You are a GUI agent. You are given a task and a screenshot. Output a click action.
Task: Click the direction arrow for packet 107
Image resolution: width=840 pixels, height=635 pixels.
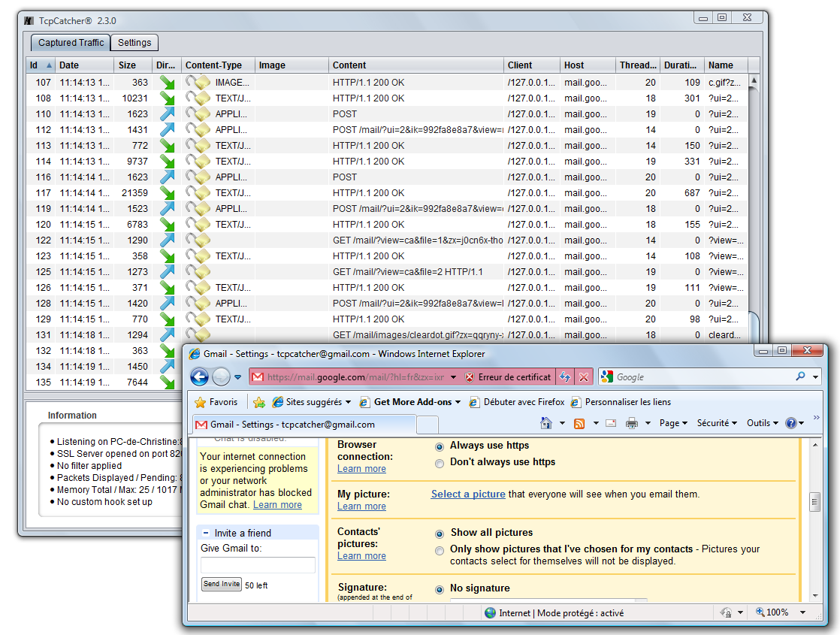click(x=167, y=83)
